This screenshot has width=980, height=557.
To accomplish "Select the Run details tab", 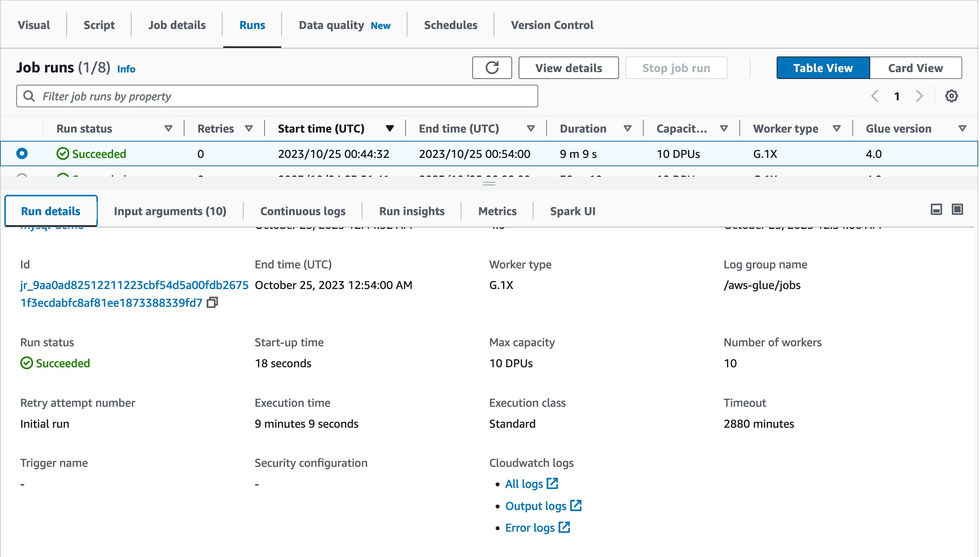I will point(51,211).
